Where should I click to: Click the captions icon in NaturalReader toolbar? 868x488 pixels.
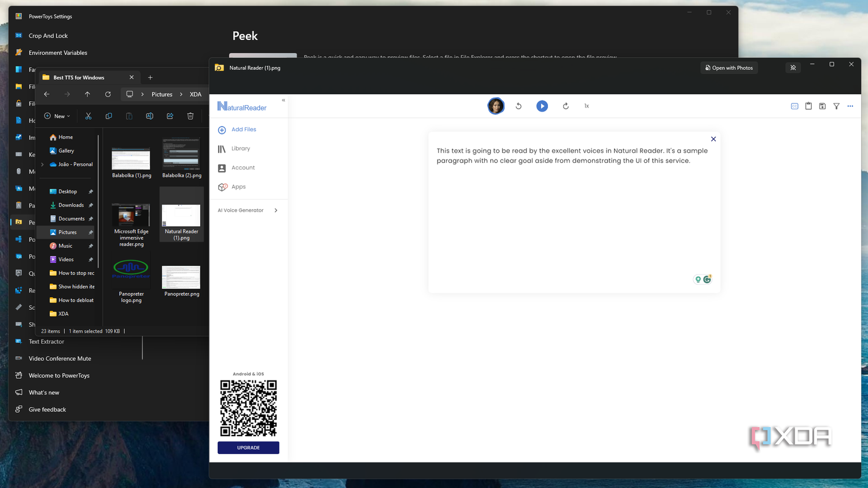795,106
